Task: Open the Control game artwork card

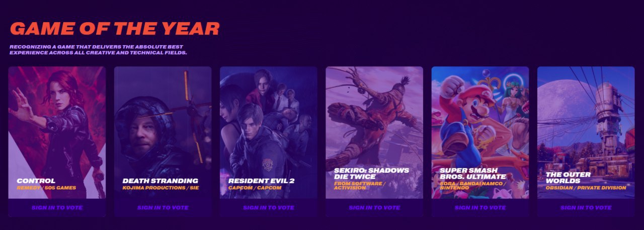Action: click(x=57, y=133)
